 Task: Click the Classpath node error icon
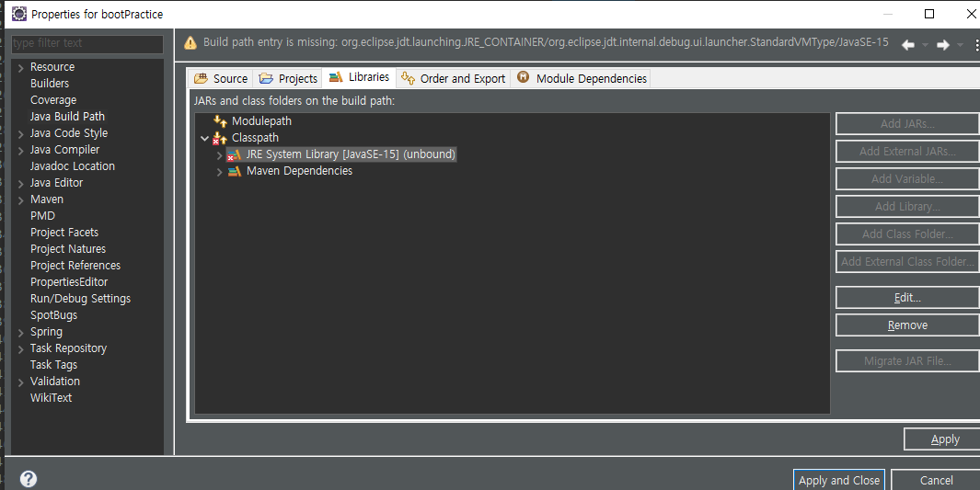(x=220, y=138)
